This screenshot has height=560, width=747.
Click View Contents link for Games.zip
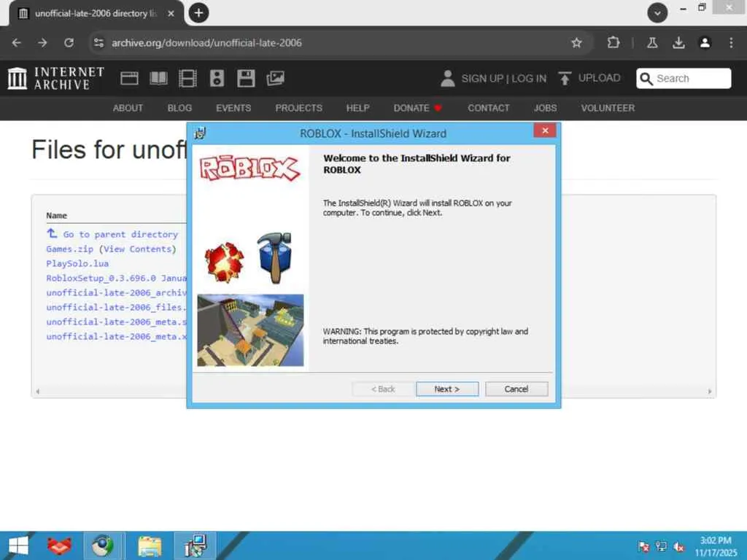coord(139,249)
